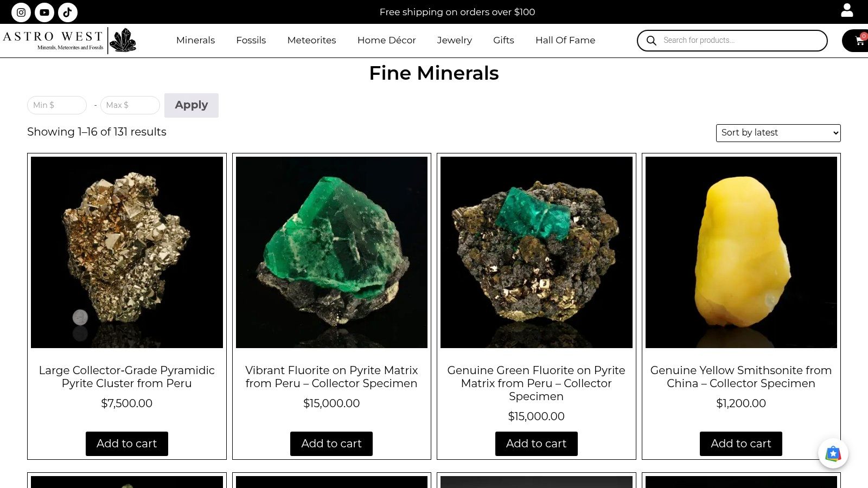Open Vibrant Fluorite on Pyrite Matrix title
Image resolution: width=868 pixels, height=488 pixels.
tap(331, 377)
